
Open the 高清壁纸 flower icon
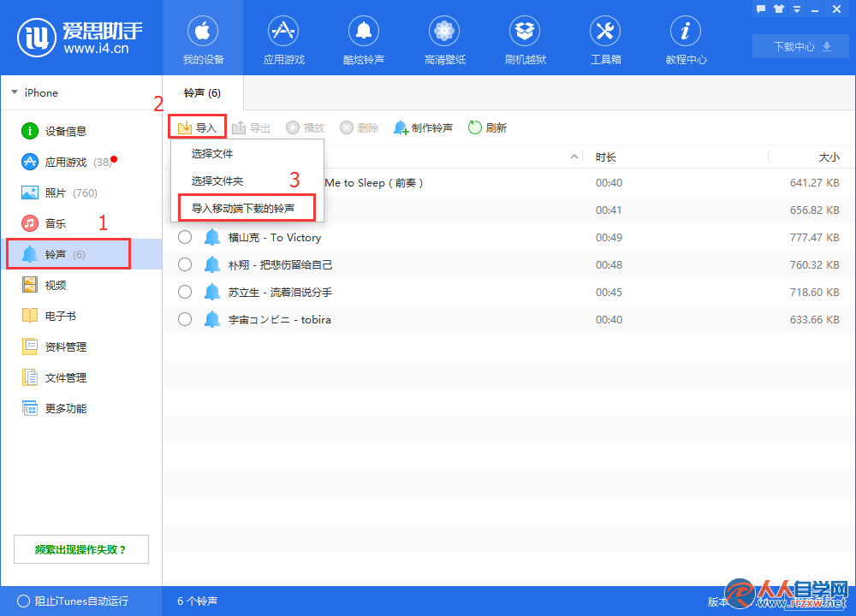pyautogui.click(x=444, y=31)
